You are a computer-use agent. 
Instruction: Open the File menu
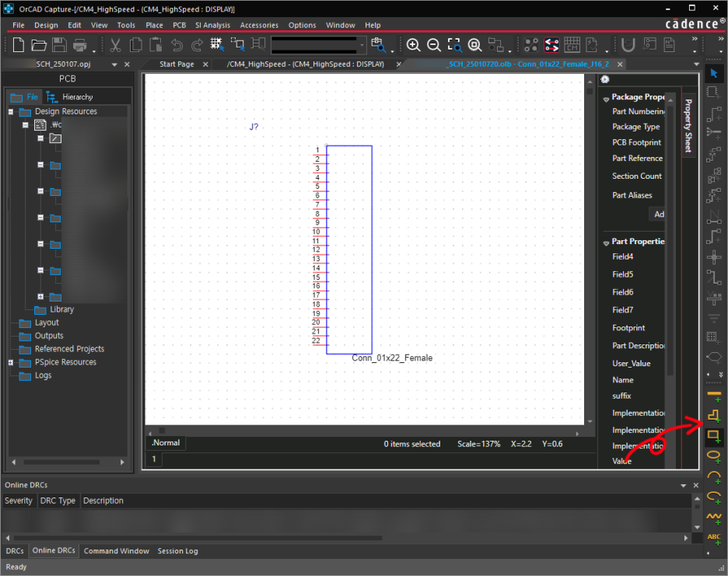pos(19,25)
